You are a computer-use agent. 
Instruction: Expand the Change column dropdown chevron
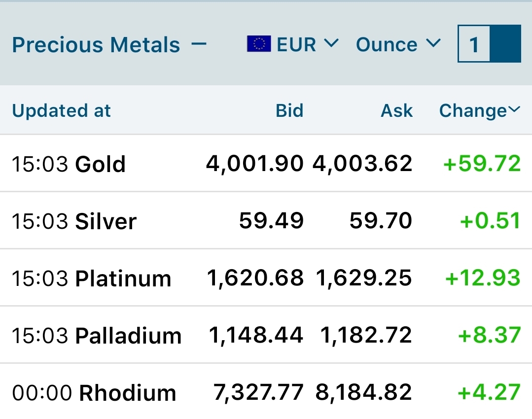[514, 109]
